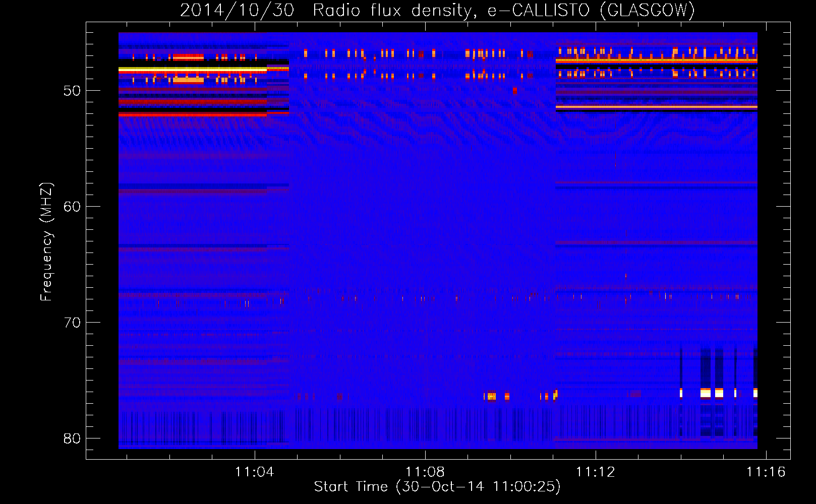Click the 70 frequency tick label
This screenshot has height=504, width=816.
coord(72,323)
